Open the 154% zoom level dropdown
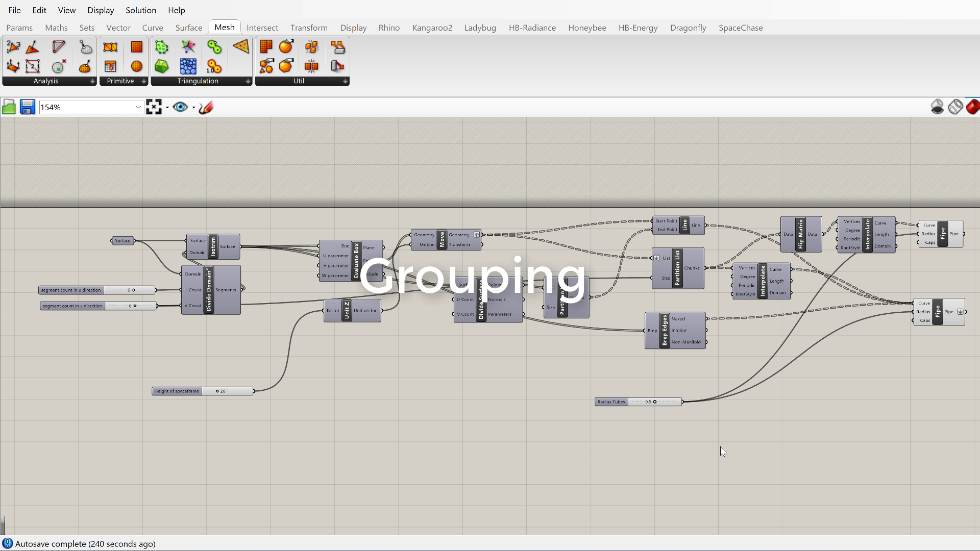Screen dimensions: 980x551 [x=138, y=107]
